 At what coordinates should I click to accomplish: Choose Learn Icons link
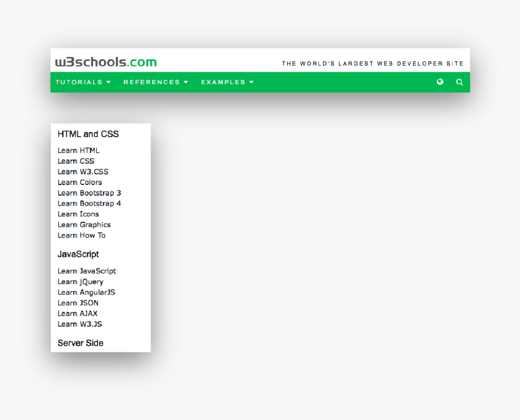click(x=78, y=214)
